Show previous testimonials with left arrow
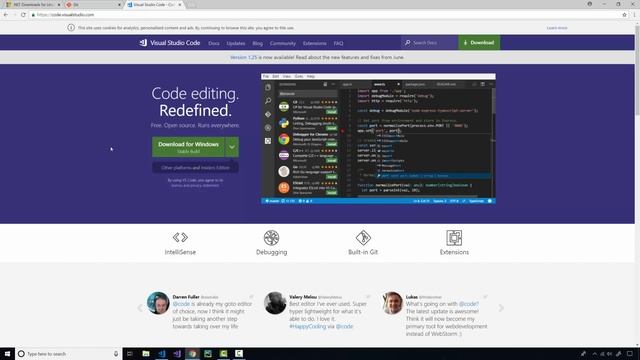This screenshot has height=360, width=640. (140, 308)
